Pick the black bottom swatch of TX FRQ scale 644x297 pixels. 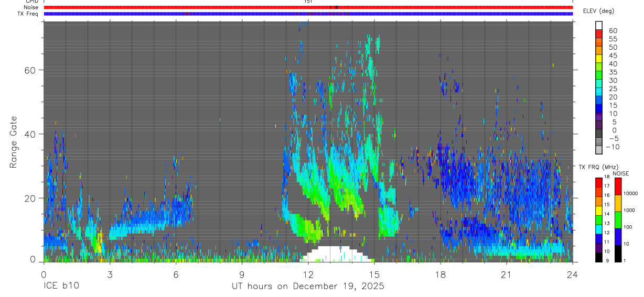click(599, 257)
